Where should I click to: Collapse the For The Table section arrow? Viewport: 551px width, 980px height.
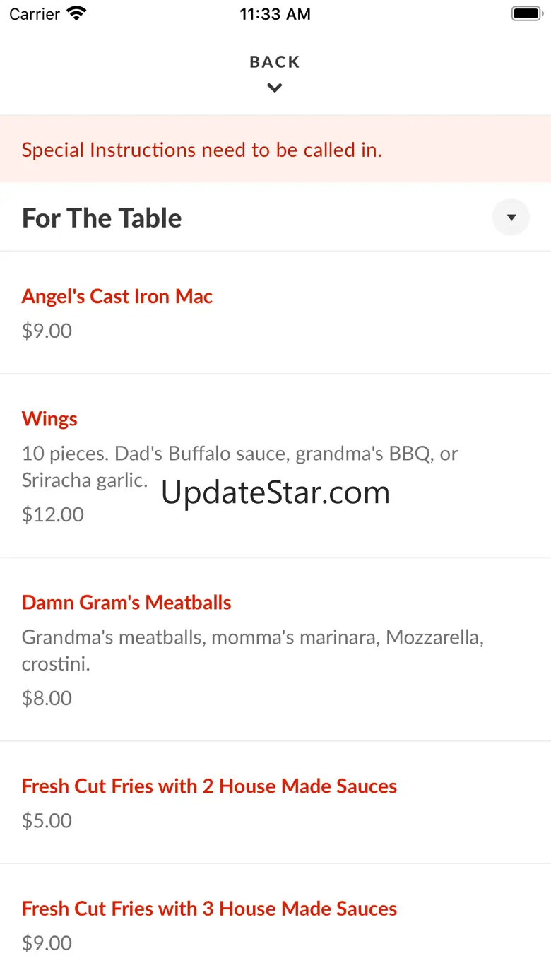point(511,218)
